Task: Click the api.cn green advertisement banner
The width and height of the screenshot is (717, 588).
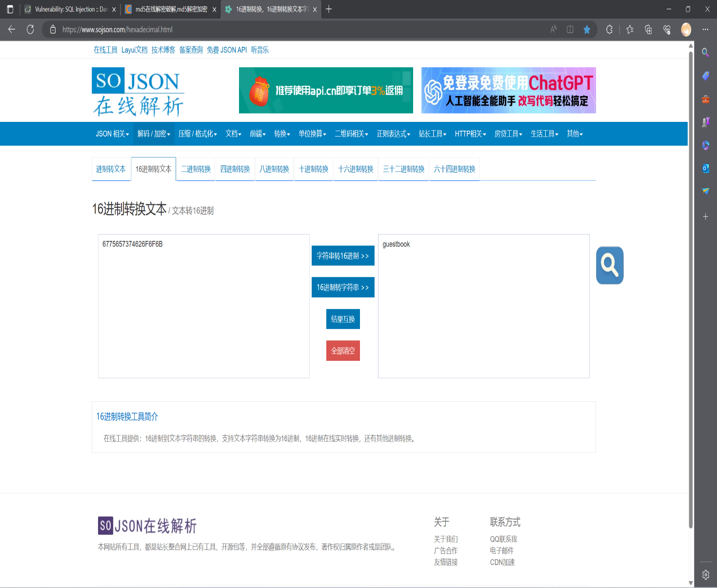Action: click(x=326, y=90)
